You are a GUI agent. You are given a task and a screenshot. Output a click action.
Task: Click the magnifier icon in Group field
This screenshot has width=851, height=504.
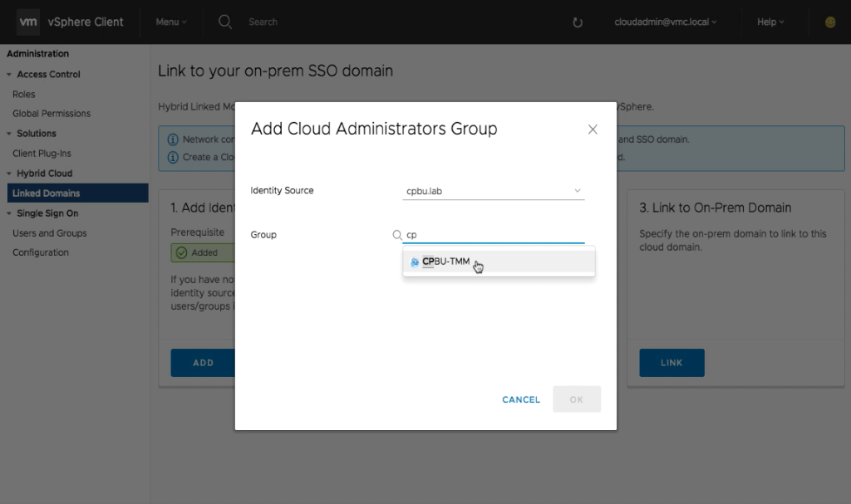click(397, 235)
